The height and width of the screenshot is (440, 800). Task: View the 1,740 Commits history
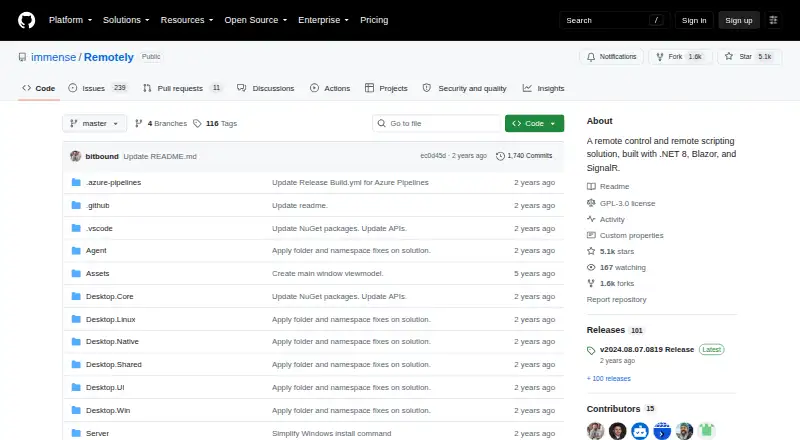click(524, 156)
